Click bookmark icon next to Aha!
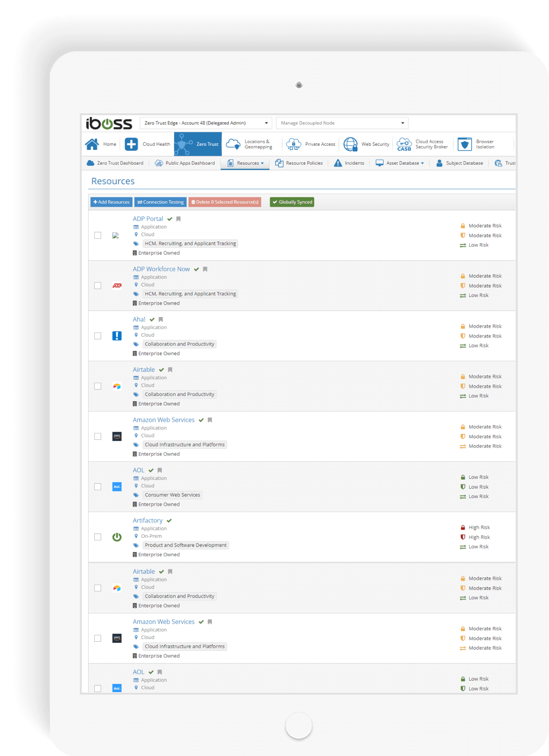The width and height of the screenshot is (549, 756). (161, 319)
